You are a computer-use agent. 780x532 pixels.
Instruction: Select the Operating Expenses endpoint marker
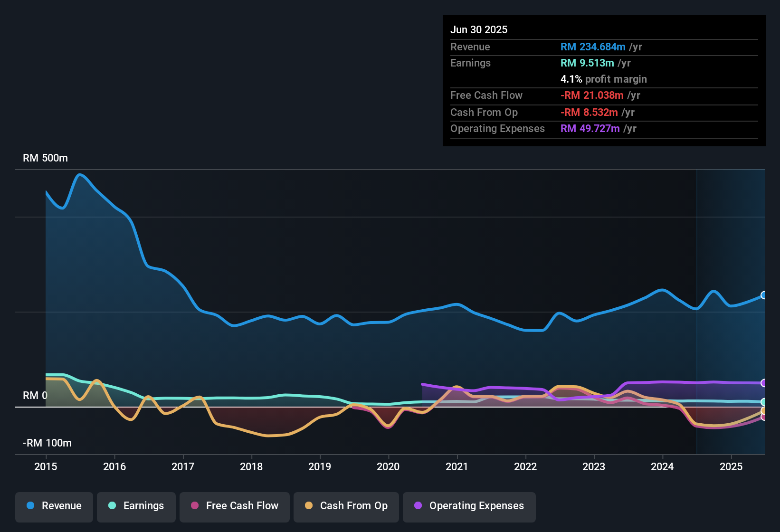[x=764, y=382]
